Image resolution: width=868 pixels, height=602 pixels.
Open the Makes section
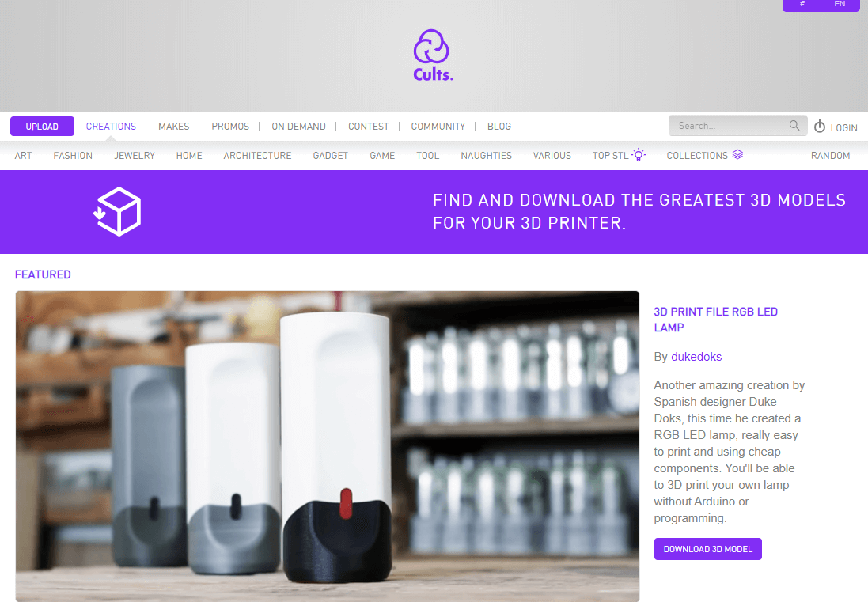click(174, 126)
